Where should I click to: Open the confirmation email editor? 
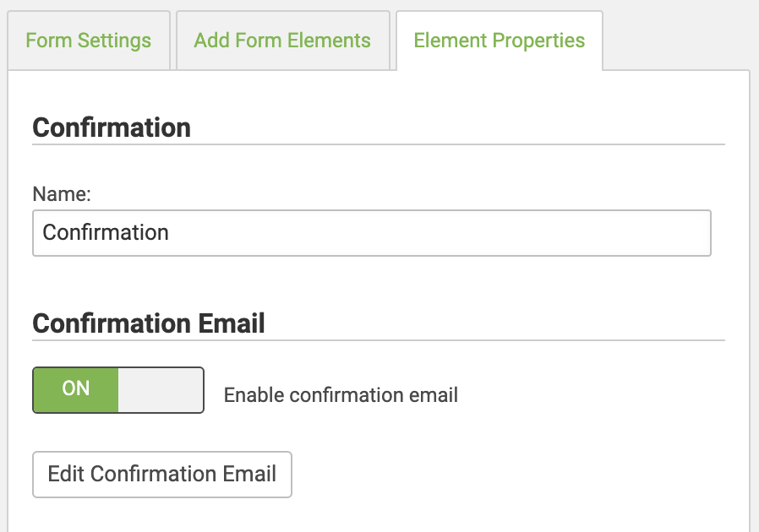(161, 475)
